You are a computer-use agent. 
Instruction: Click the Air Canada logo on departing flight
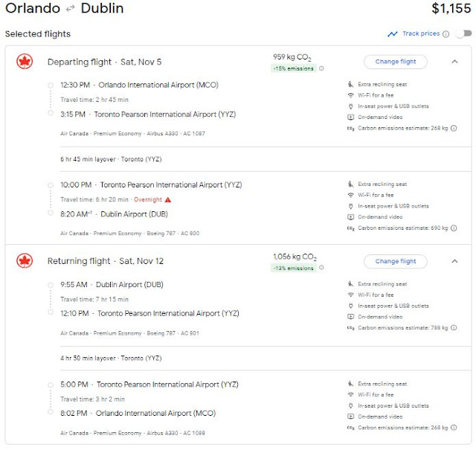pyautogui.click(x=25, y=62)
